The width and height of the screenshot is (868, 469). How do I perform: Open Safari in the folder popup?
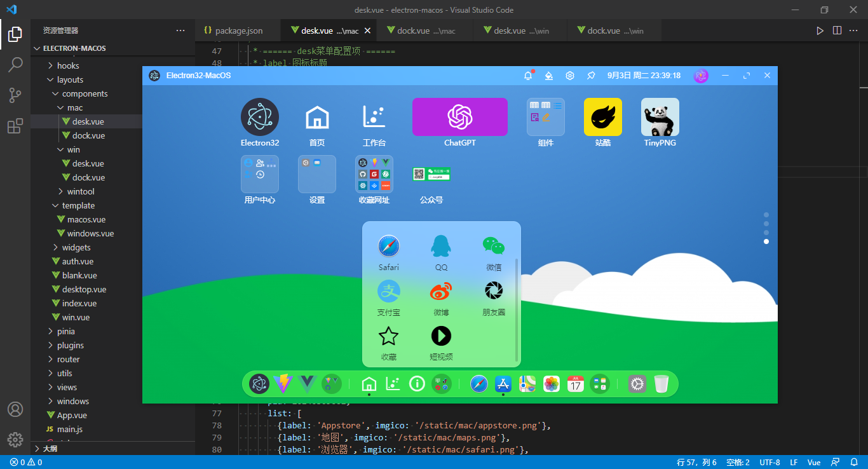click(389, 246)
